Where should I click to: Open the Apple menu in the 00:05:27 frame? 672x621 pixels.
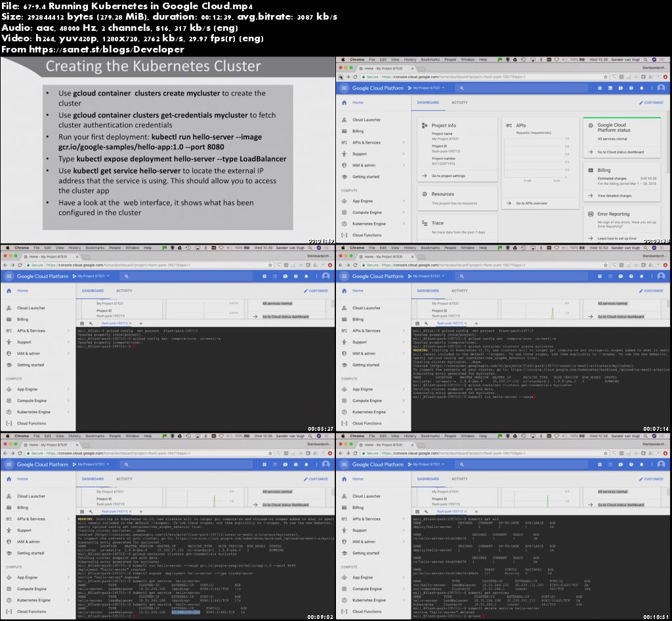pos(7,247)
